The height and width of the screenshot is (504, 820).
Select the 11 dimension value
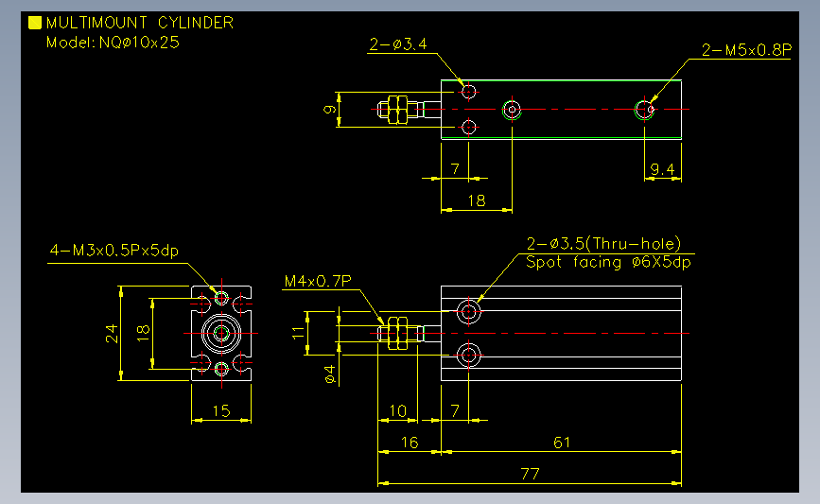298,333
